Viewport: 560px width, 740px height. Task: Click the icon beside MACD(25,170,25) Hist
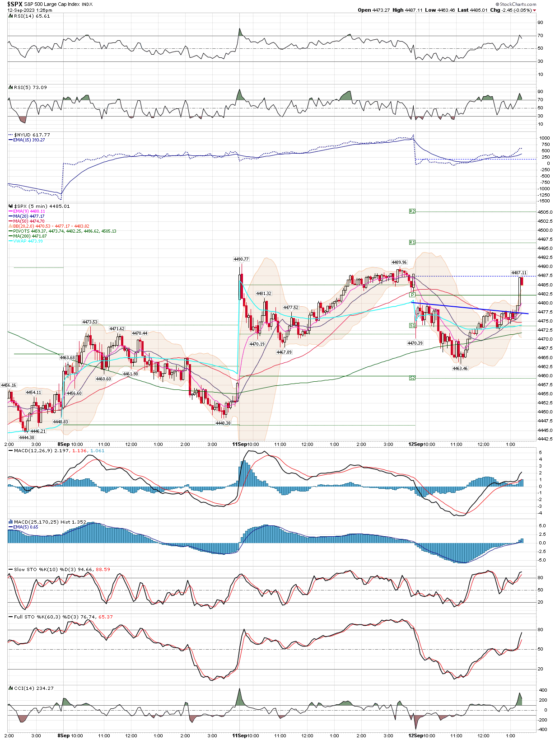10,522
